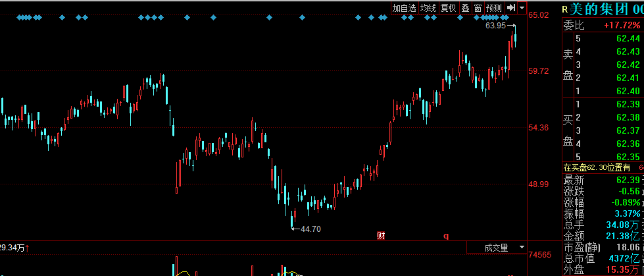
Task: Click the 委比 +17.72% value
Action: point(622,26)
